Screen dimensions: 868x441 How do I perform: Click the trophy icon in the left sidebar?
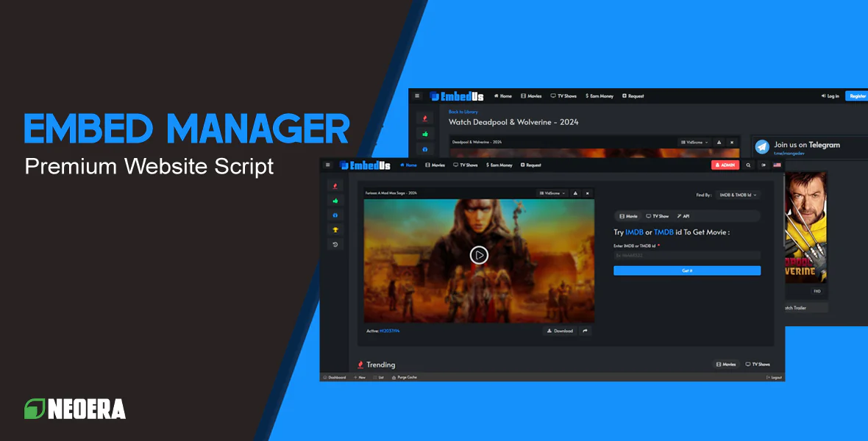pos(335,230)
